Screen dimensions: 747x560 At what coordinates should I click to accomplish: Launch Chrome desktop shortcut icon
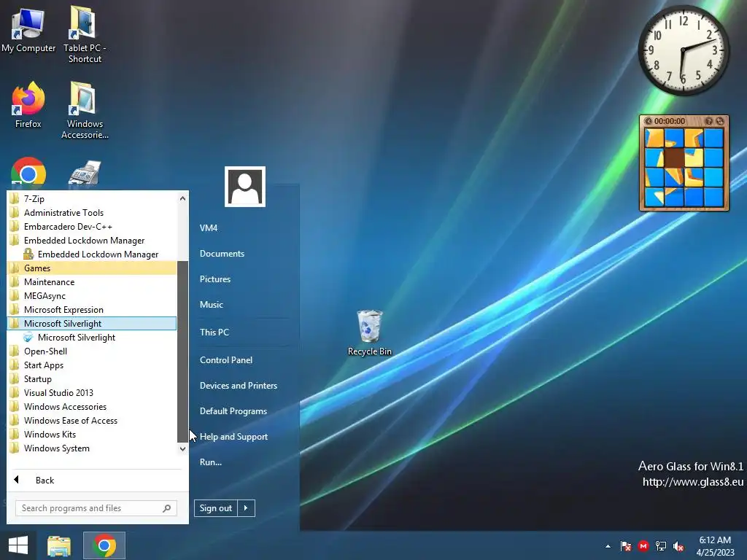(28, 172)
